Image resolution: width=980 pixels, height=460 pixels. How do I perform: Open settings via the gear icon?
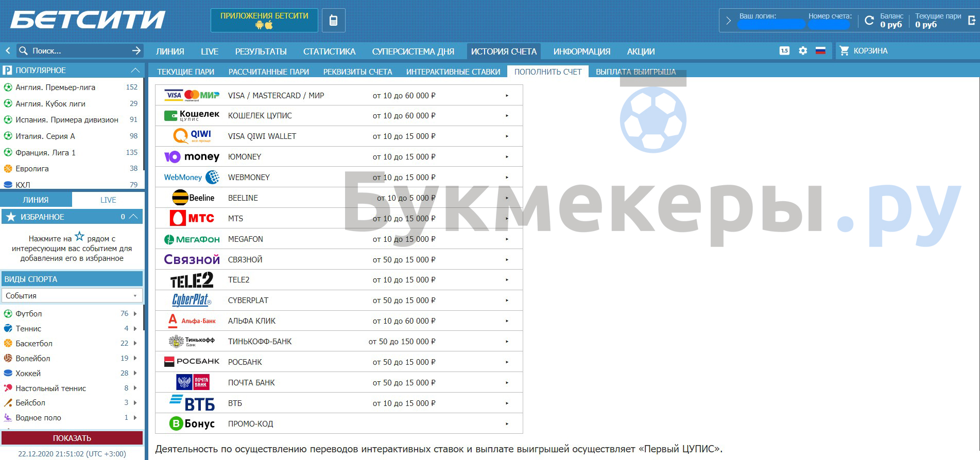pyautogui.click(x=803, y=50)
